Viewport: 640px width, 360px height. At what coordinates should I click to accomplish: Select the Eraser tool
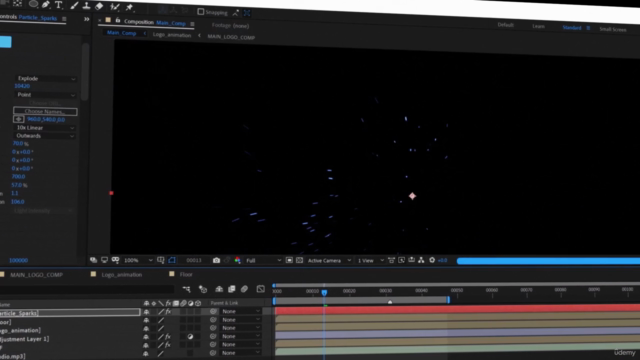(99, 6)
